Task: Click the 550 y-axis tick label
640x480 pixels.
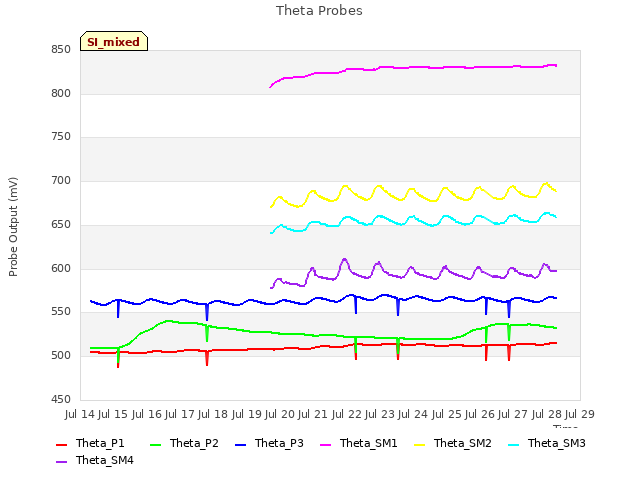Action: [61, 312]
